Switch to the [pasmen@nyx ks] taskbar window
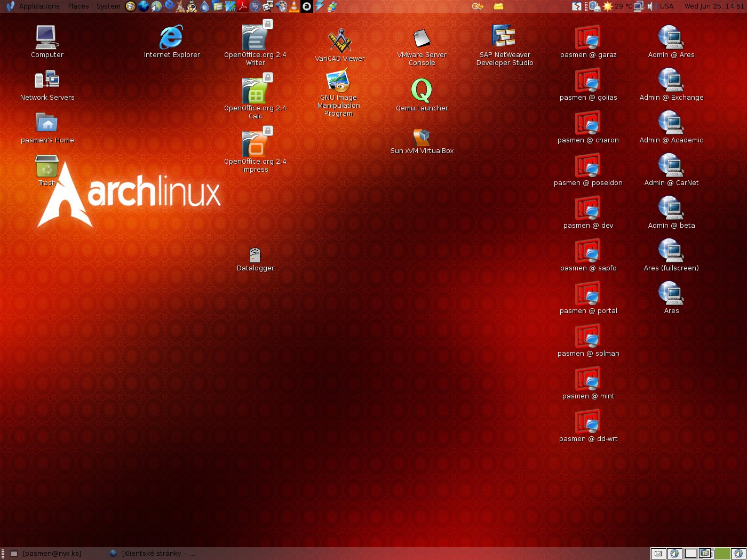Screen dimensions: 747x560 click(x=52, y=554)
